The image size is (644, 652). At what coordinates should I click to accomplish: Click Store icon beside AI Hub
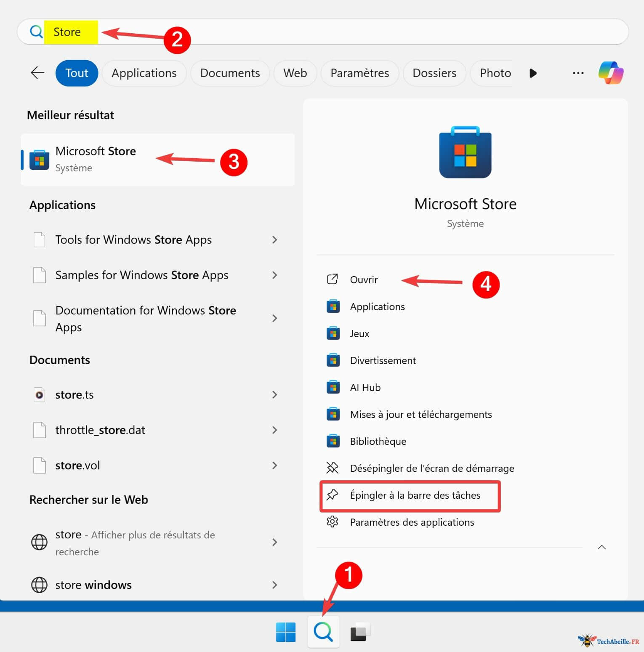(x=333, y=387)
